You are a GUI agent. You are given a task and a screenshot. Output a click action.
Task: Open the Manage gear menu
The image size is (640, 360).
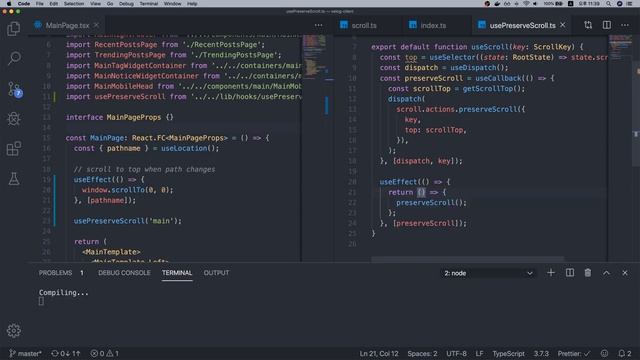click(x=13, y=330)
